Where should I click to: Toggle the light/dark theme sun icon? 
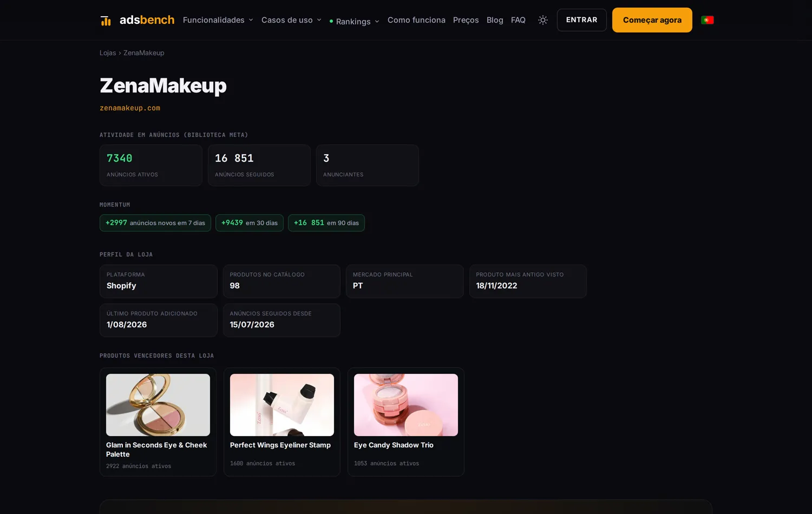[543, 20]
